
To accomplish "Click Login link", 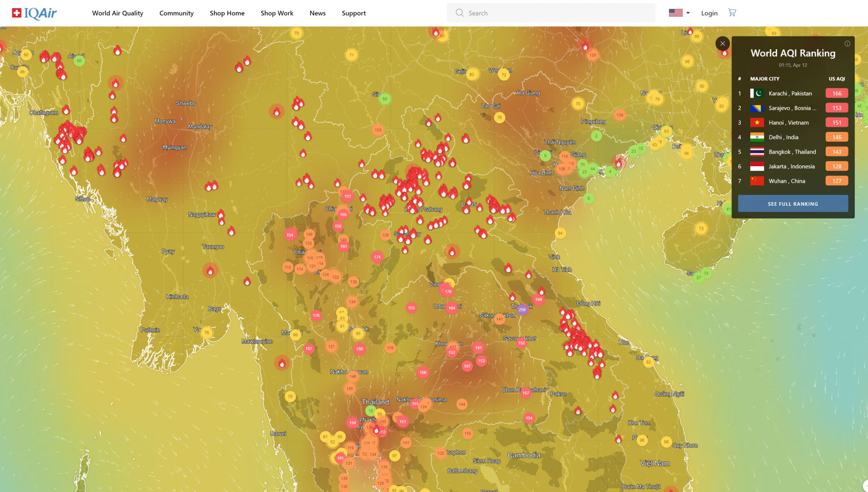I will [709, 13].
